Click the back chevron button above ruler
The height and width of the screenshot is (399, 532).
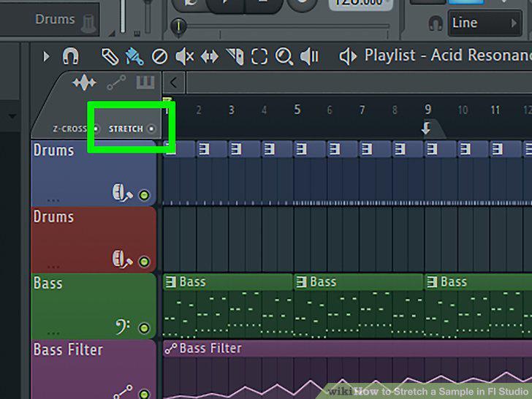coord(174,83)
